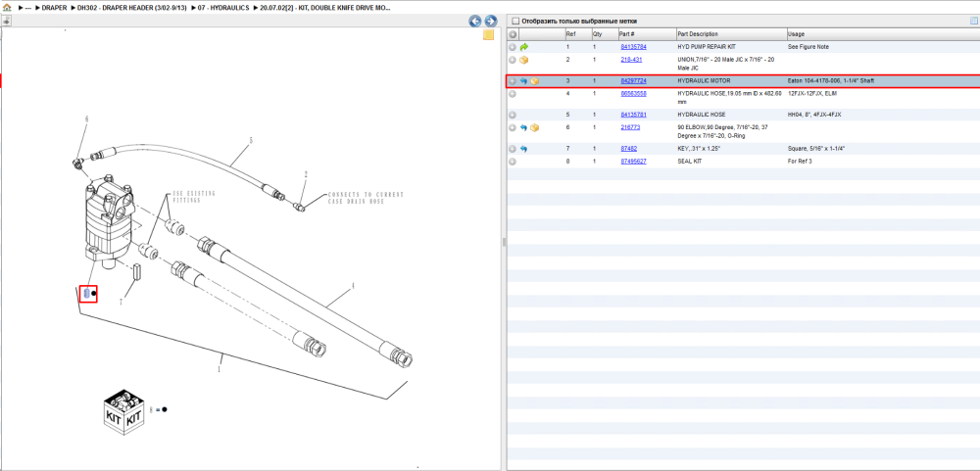Click box icon on 90 ELBOW row
The image size is (980, 471).
point(535,127)
